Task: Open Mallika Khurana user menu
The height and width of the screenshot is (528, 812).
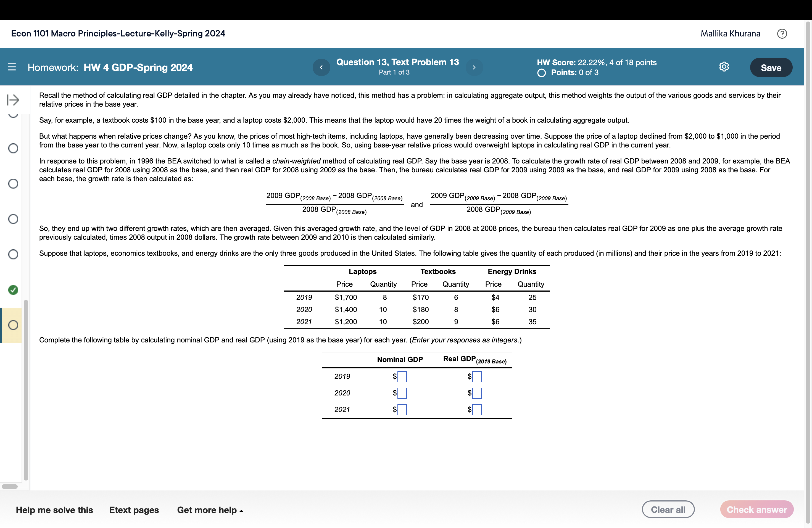Action: click(x=730, y=33)
